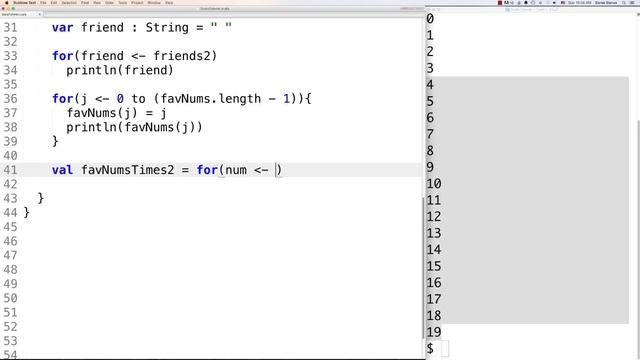
Task: Open the Sublime Text application menu
Action: pos(24,2)
